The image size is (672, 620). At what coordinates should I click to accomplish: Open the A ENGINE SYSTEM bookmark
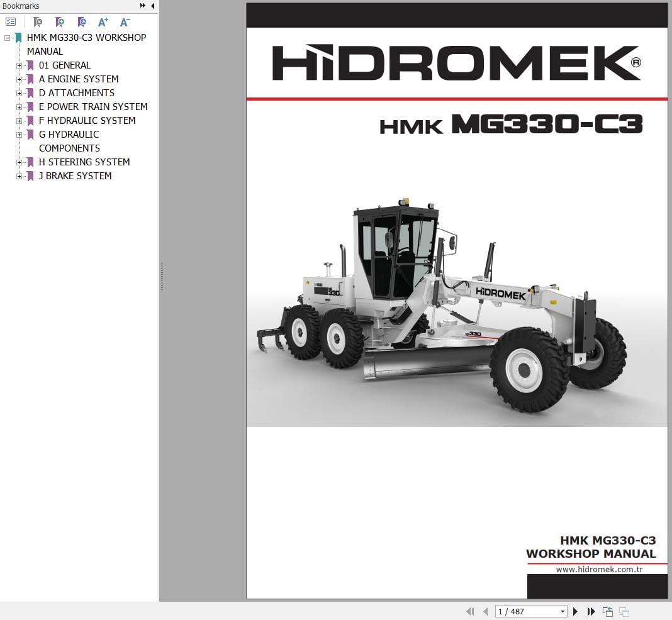coord(79,79)
